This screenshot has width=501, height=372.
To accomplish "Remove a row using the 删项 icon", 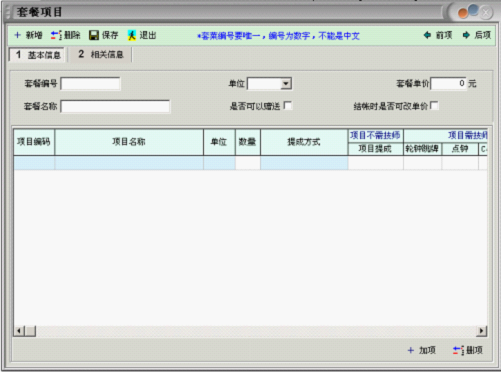I will [x=458, y=350].
